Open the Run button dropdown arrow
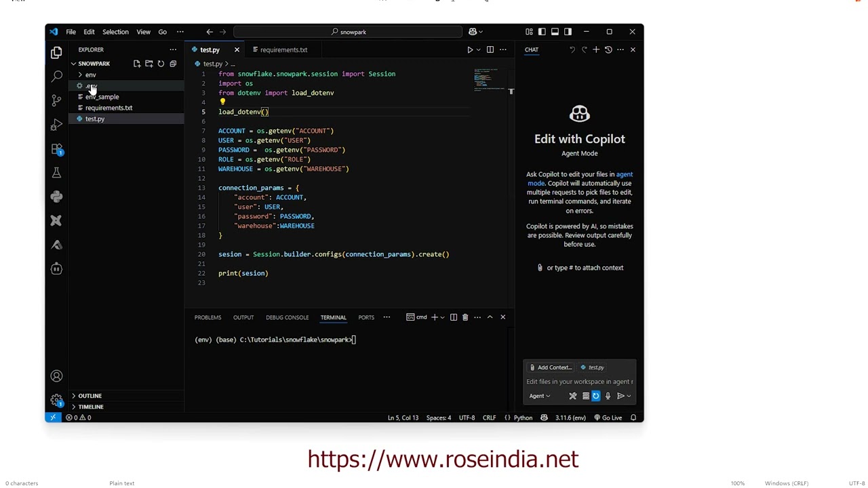Viewport: 868px width, 488px height. (478, 49)
